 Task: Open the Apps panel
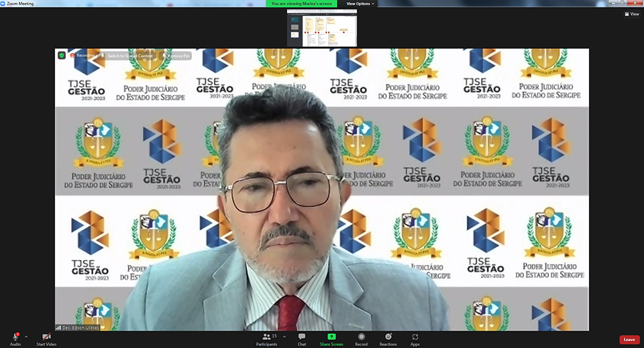415,337
